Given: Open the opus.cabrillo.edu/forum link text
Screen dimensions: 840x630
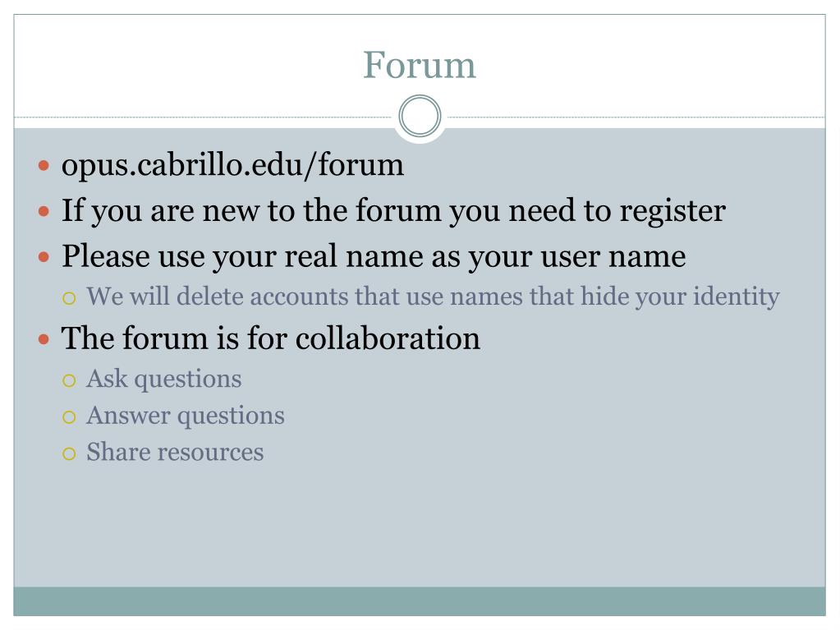Looking at the screenshot, I should click(x=232, y=166).
